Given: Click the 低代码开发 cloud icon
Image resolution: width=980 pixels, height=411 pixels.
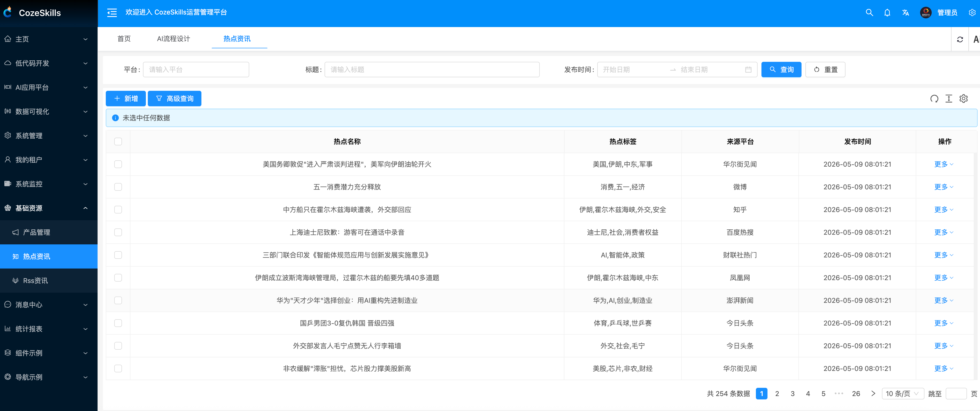Looking at the screenshot, I should 8,63.
